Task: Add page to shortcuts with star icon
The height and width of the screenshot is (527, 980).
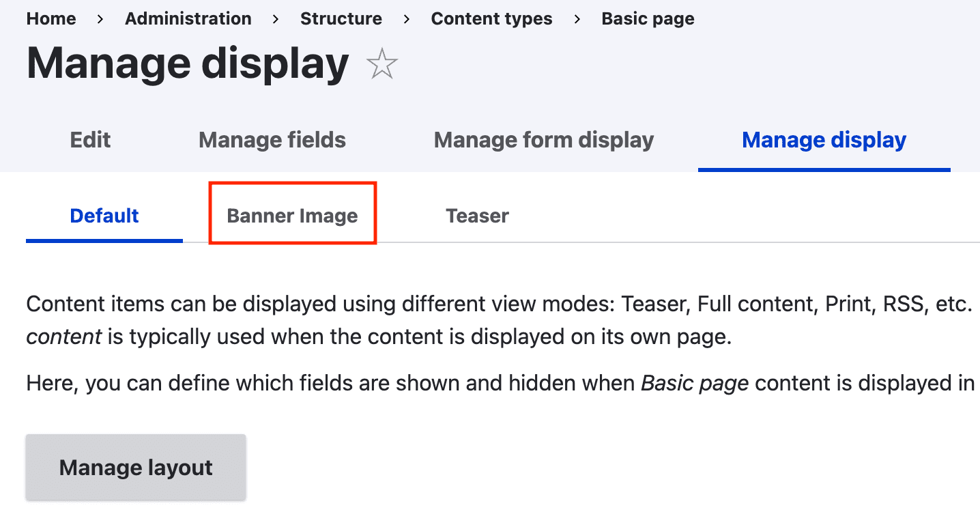Action: coord(381,66)
